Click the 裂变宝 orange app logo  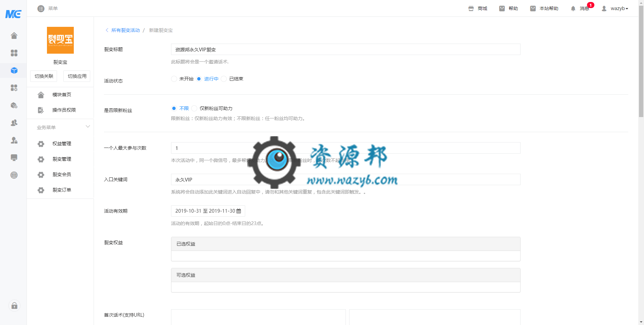click(60, 40)
